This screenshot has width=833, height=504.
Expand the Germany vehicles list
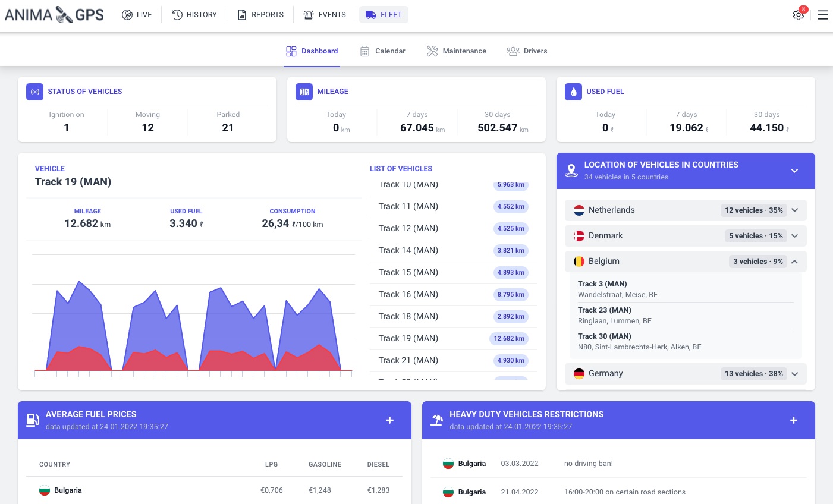tap(794, 373)
